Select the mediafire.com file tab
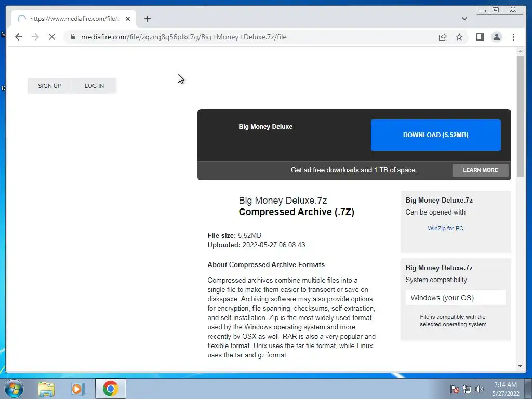Screen dimensions: 532x399 [74, 19]
